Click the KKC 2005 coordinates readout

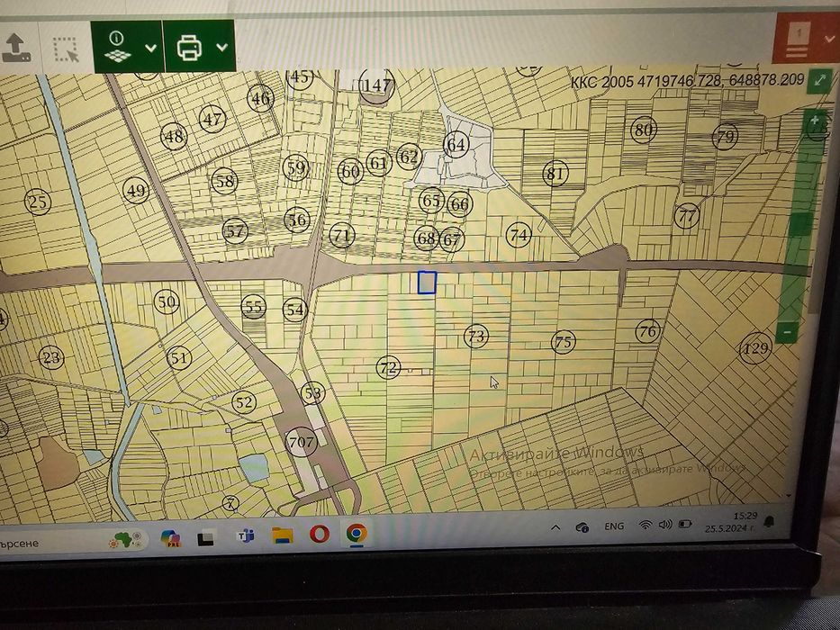point(687,81)
